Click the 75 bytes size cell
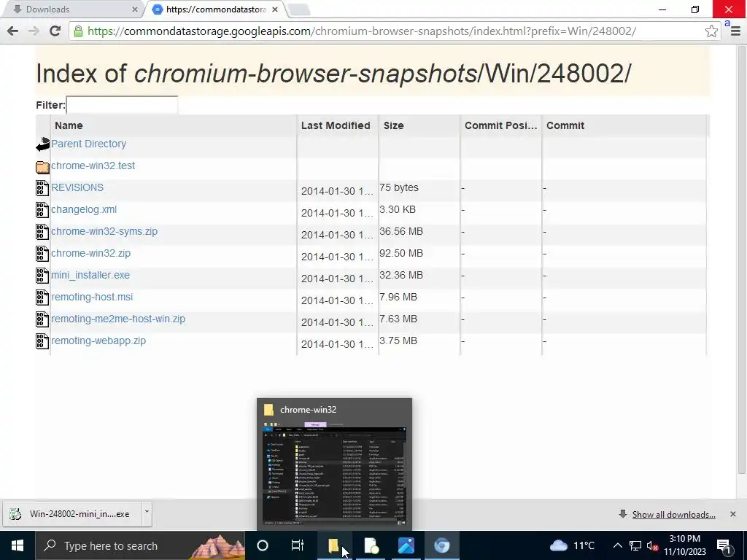The height and width of the screenshot is (560, 747). (399, 187)
